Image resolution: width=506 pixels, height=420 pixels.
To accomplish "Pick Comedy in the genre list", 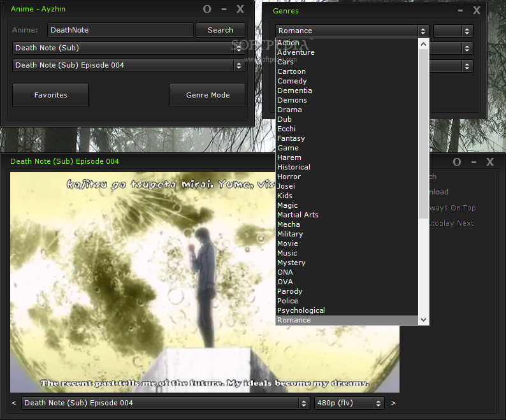I will [x=347, y=81].
